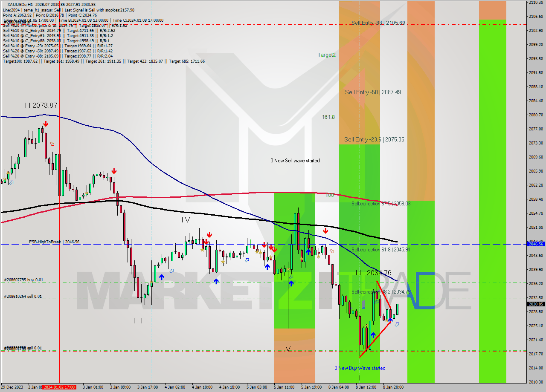Click the 2014.00 price axis label
The width and height of the screenshot is (546, 392).
(x=535, y=368)
